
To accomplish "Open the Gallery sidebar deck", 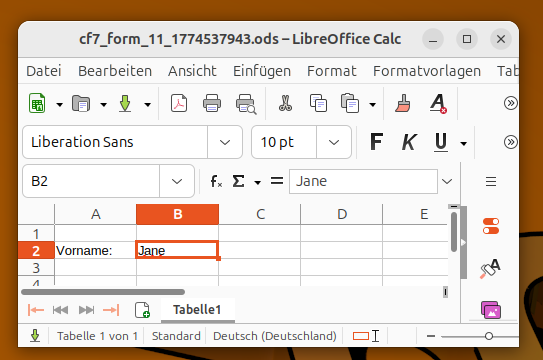I will (491, 310).
